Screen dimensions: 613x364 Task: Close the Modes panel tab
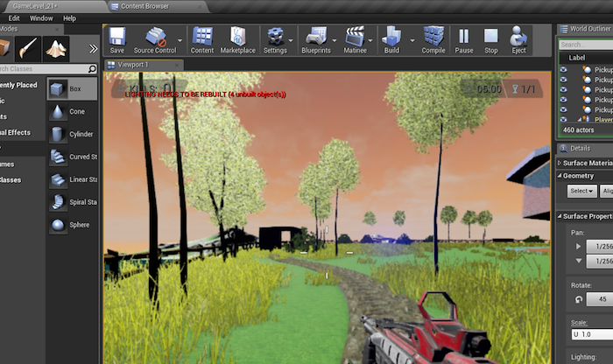57,29
